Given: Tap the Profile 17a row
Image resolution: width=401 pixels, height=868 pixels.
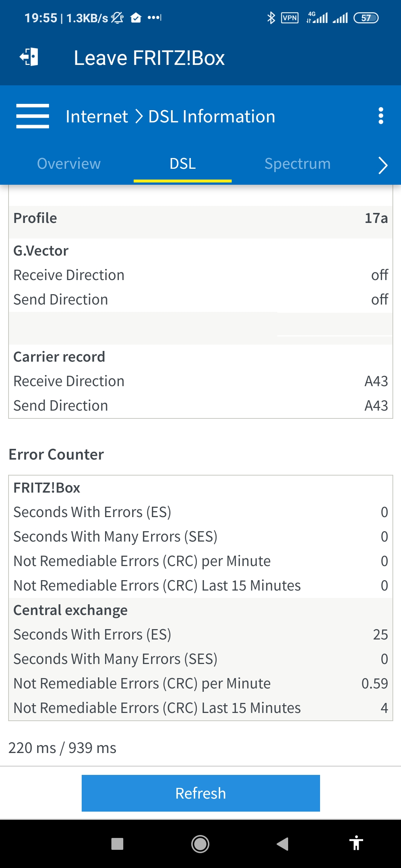Looking at the screenshot, I should tap(200, 218).
